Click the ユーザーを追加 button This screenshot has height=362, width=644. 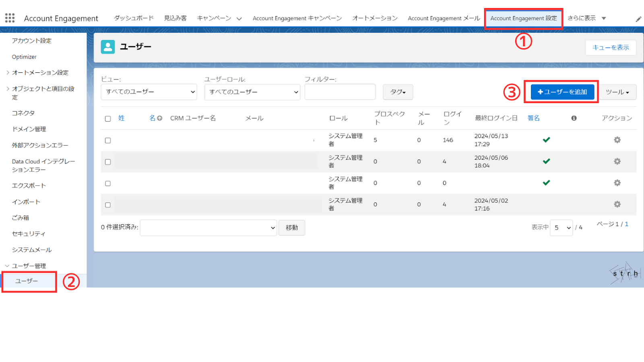tap(561, 92)
